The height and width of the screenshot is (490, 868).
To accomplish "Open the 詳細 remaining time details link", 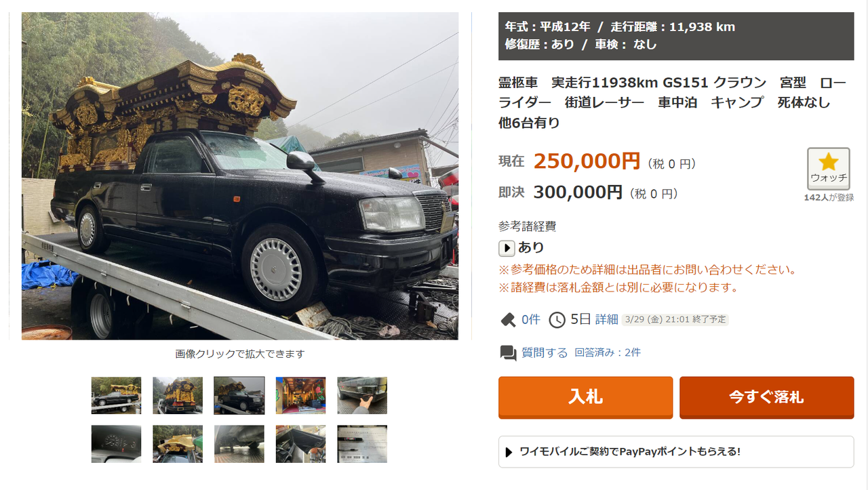I will pos(607,319).
